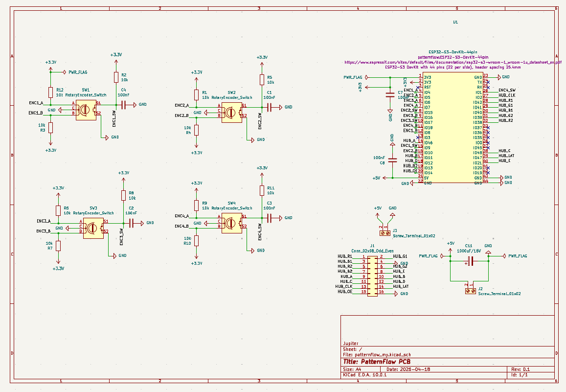The image size is (566, 392).
Task: Select capacitor C4 next to SW1
Action: coord(124,104)
